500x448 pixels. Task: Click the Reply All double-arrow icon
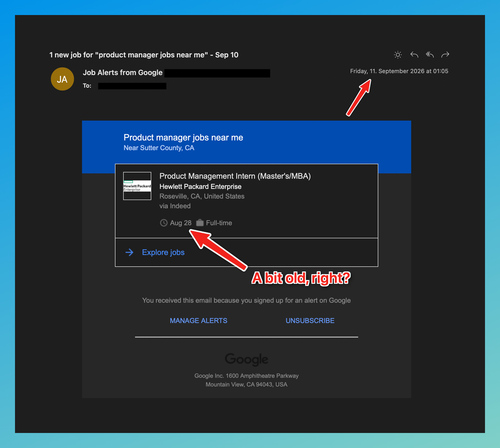pyautogui.click(x=430, y=55)
